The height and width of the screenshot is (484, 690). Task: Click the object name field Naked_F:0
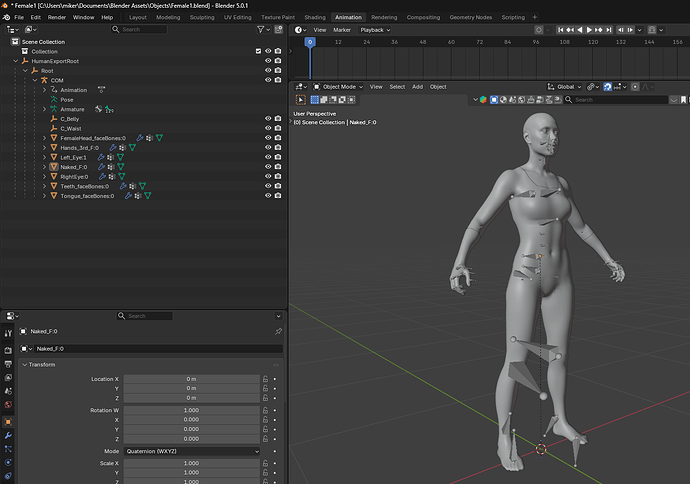point(158,349)
